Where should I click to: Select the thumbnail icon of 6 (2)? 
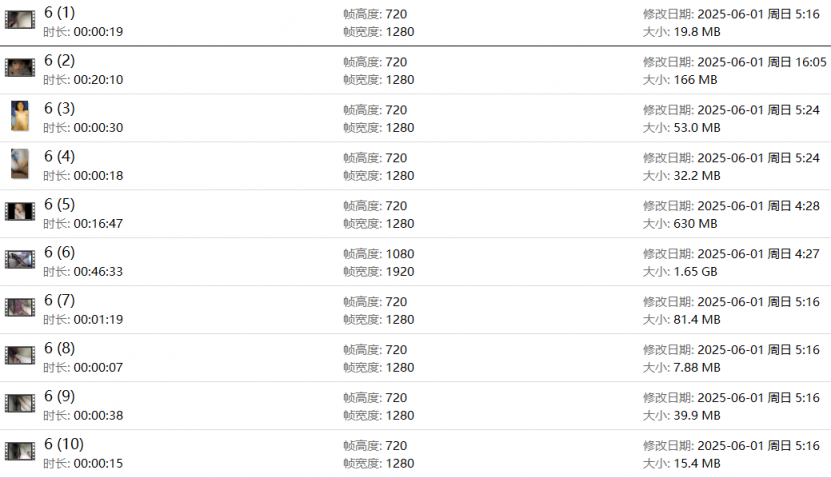[x=20, y=68]
